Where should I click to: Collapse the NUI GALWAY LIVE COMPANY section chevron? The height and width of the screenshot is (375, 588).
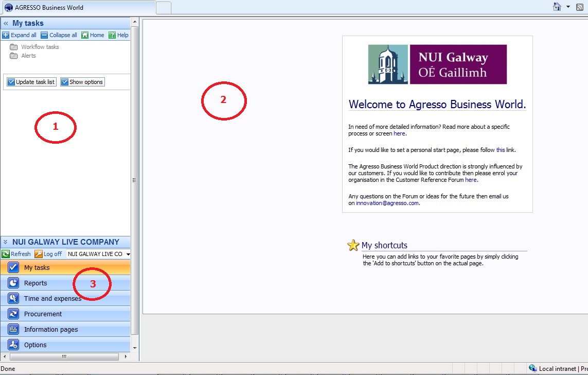pos(5,242)
